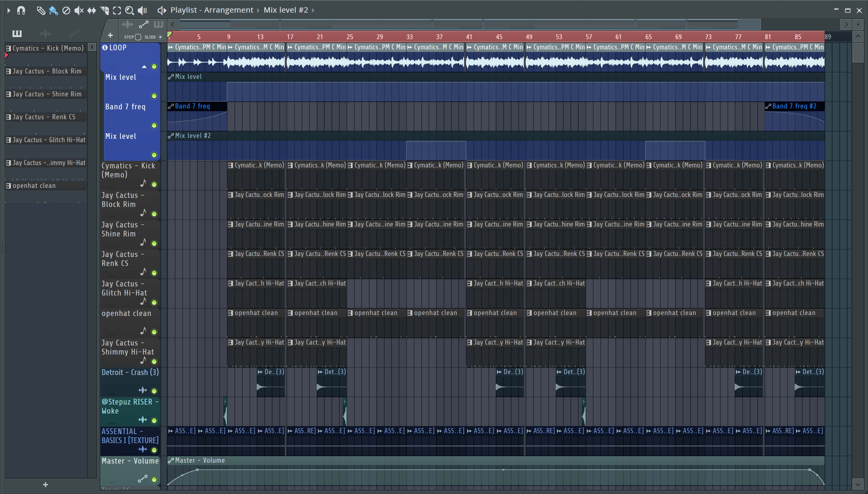Collapse the LOOP track group triangle
868x494 pixels.
pyautogui.click(x=144, y=67)
